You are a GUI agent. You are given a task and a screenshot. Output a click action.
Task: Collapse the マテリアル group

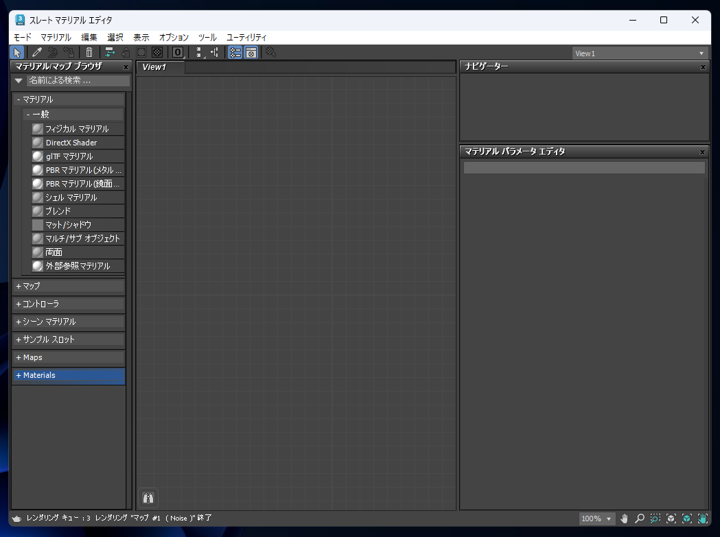tap(68, 99)
